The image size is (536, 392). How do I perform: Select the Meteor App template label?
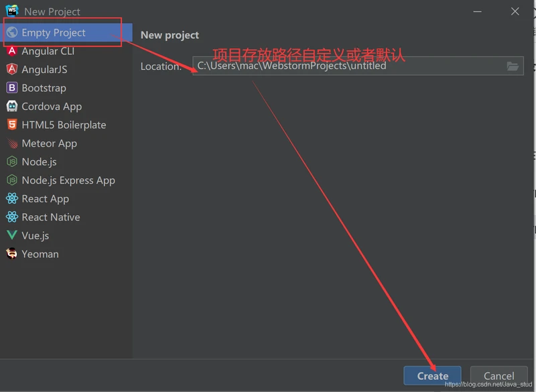pyautogui.click(x=49, y=143)
